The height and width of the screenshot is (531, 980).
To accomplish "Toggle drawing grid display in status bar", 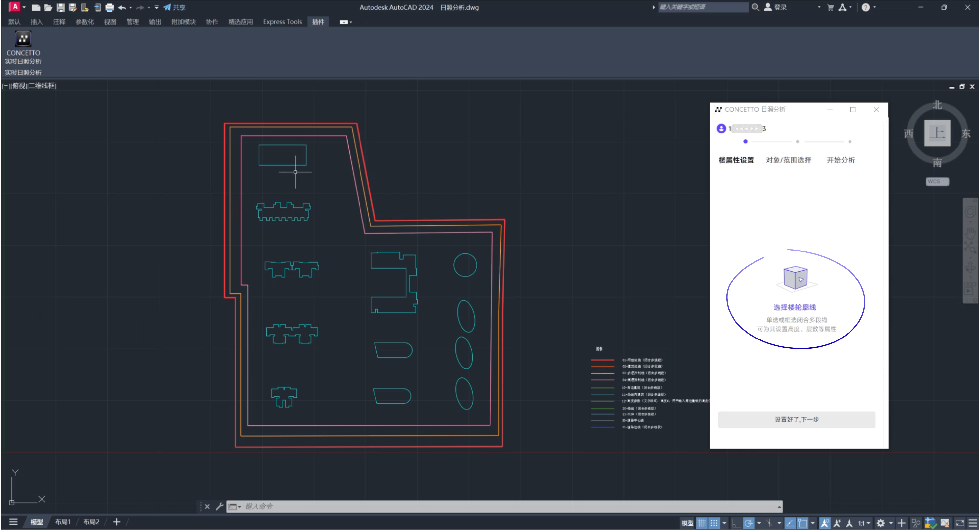I will click(x=702, y=523).
